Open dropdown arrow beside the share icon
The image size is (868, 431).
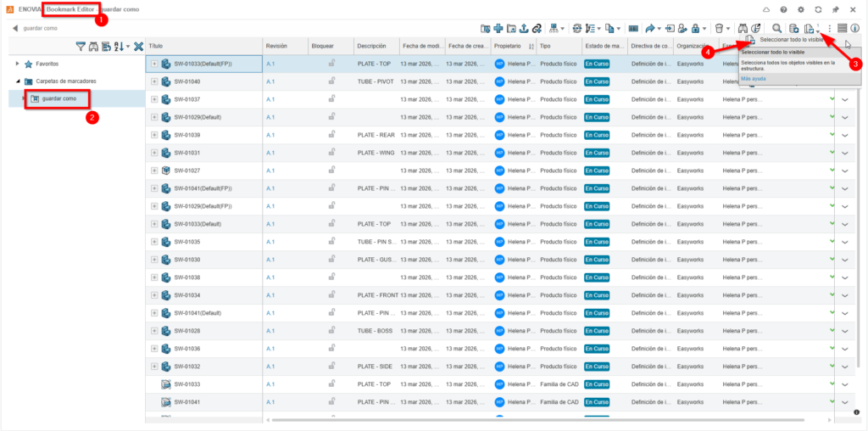659,28
